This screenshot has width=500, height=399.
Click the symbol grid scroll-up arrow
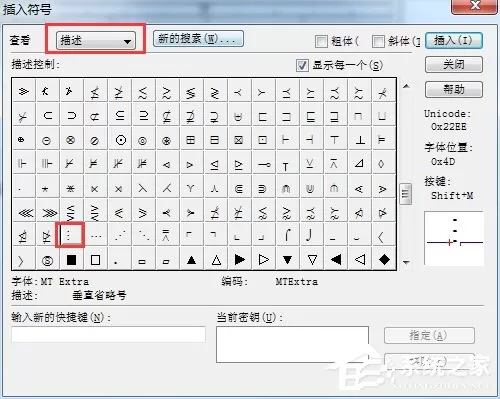(406, 86)
